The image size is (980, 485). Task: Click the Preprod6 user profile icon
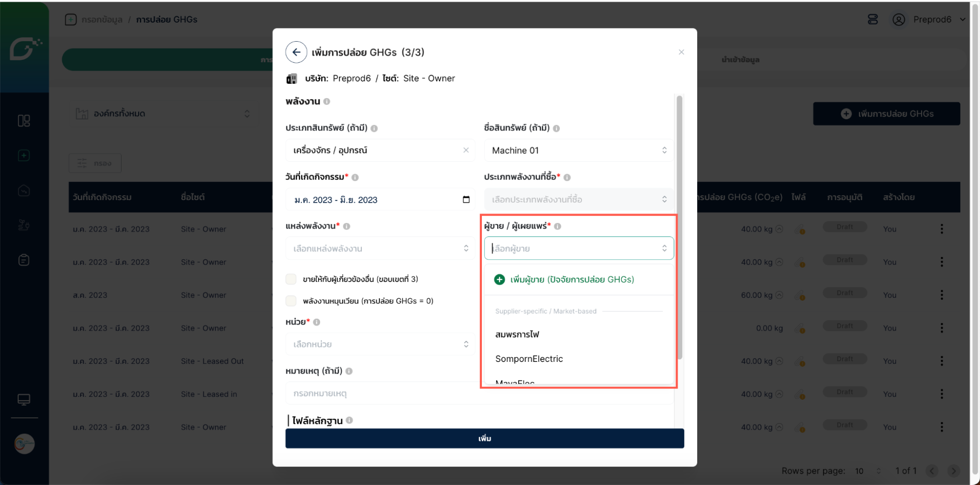click(898, 20)
